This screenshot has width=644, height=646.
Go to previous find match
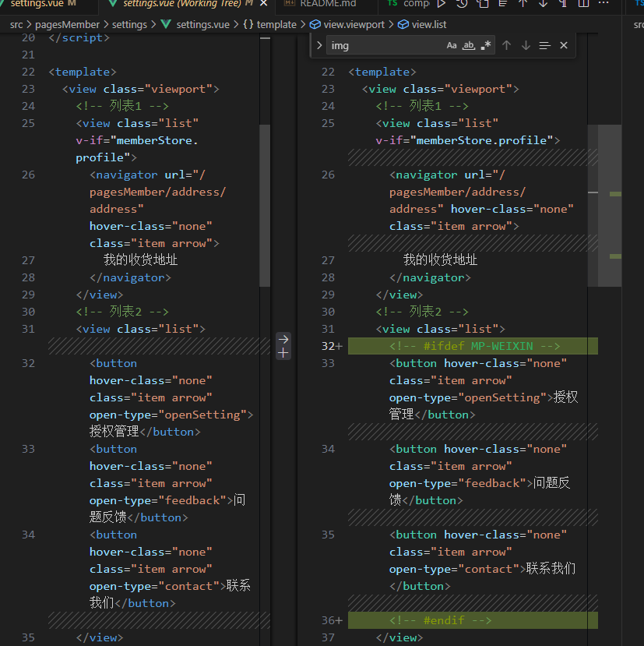pos(506,45)
